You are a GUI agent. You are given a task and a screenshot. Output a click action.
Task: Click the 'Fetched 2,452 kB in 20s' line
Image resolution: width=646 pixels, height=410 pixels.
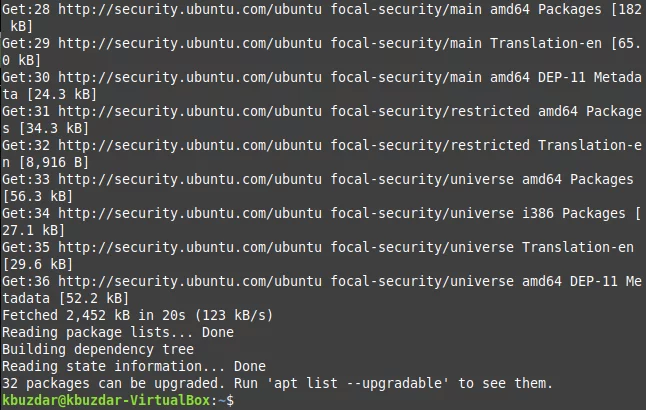pos(138,315)
